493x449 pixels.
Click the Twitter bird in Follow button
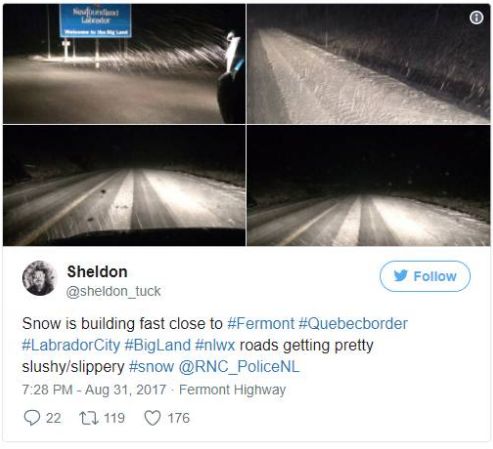pos(400,276)
